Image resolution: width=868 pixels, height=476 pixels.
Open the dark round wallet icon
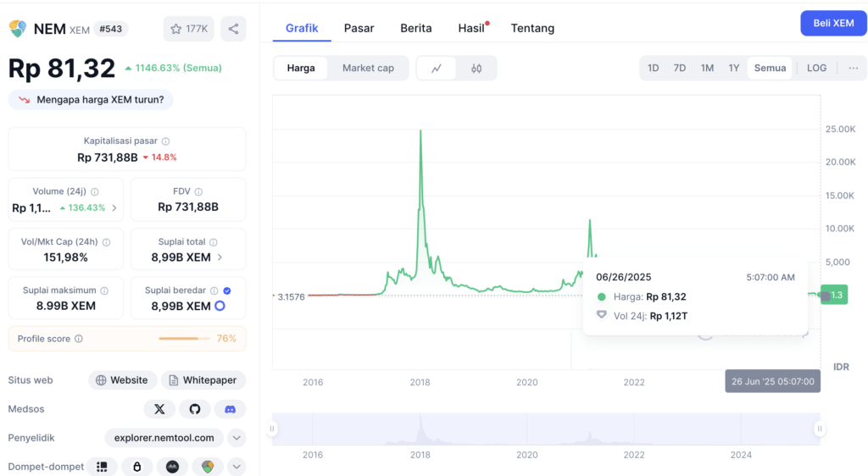172,467
